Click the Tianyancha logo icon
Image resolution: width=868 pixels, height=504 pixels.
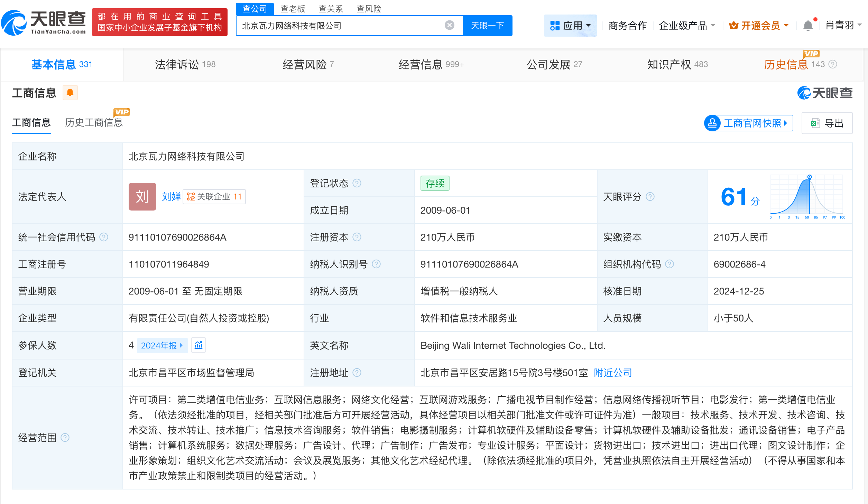click(15, 23)
